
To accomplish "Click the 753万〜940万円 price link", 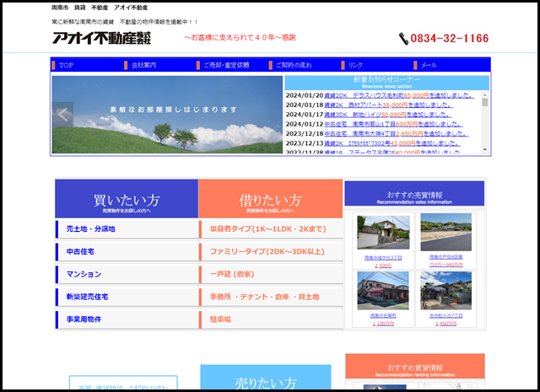I will 446,265.
